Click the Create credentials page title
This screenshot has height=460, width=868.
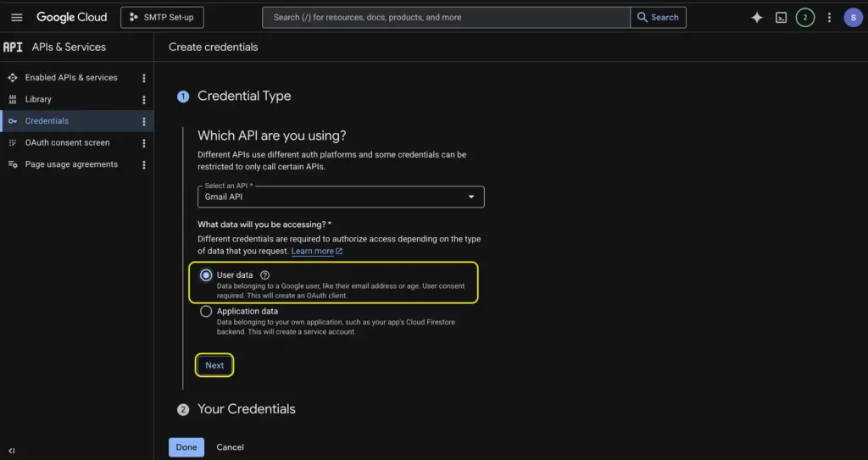(213, 47)
